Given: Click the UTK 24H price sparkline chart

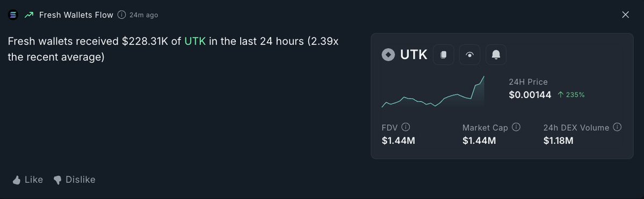Looking at the screenshot, I should click(x=433, y=92).
